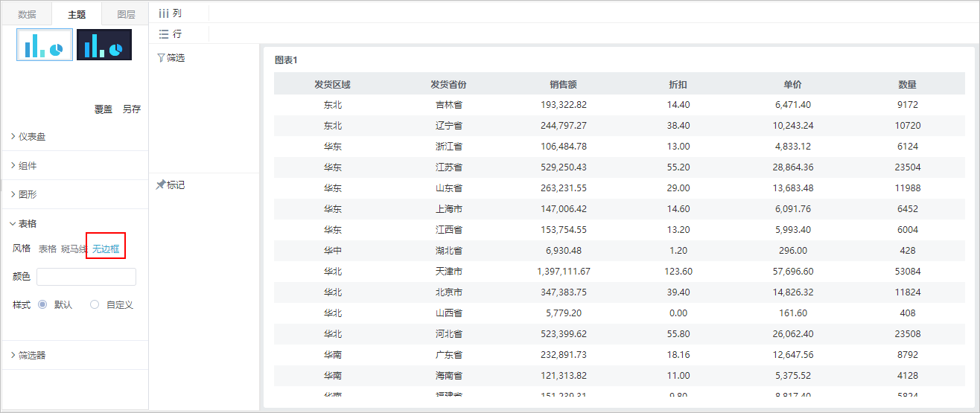Open the 颜色 color picker field
Image resolution: width=980 pixels, height=413 pixels.
pos(86,277)
